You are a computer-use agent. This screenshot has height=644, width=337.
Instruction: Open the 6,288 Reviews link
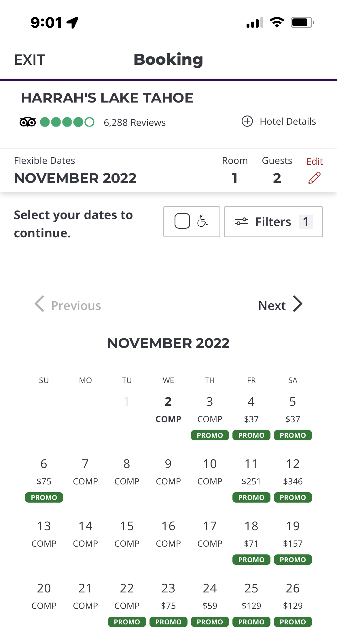[135, 123]
